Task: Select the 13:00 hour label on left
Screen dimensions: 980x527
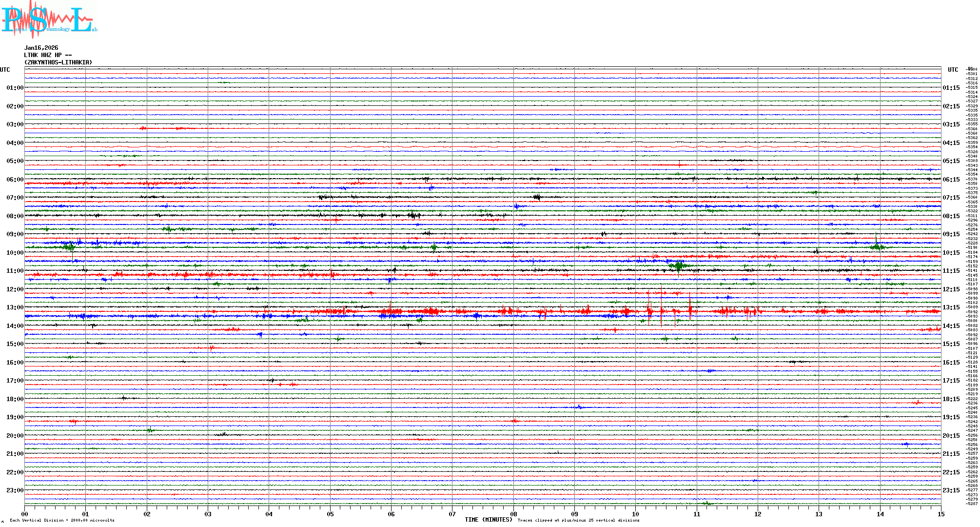Action: point(15,307)
